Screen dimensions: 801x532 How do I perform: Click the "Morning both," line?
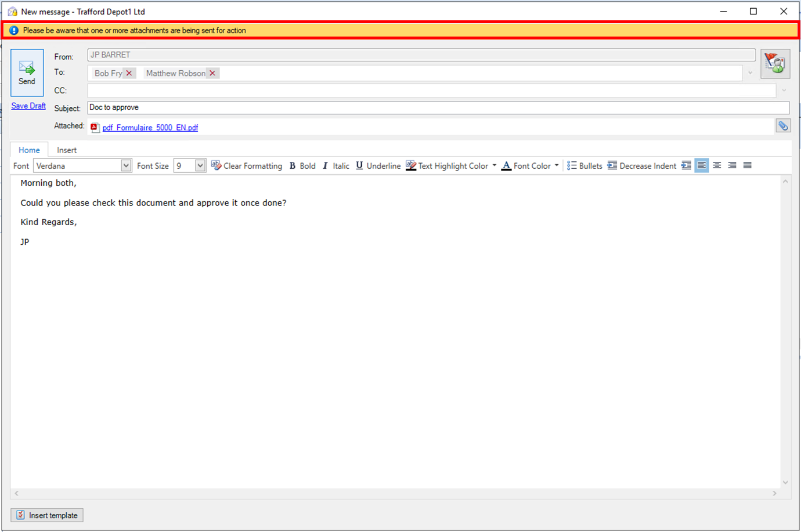click(48, 183)
